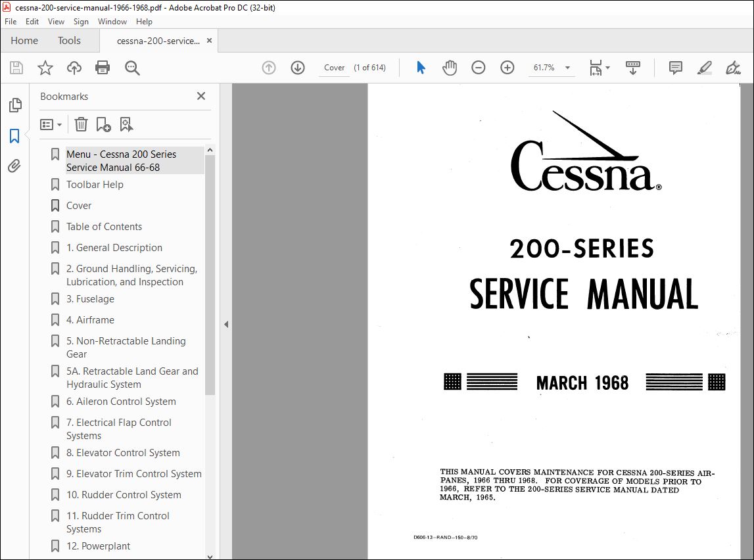
Task: Switch to the Tools tab
Action: (69, 41)
